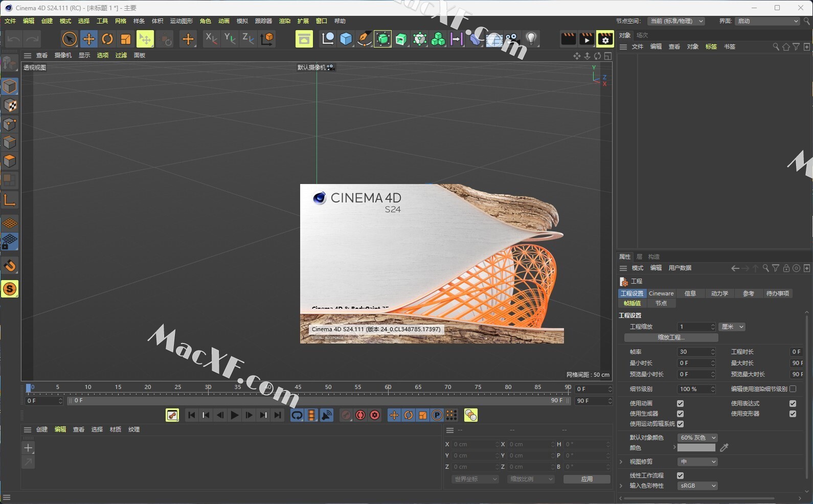The height and width of the screenshot is (504, 813).
Task: Open the 材质 menu in material manager
Action: (116, 429)
